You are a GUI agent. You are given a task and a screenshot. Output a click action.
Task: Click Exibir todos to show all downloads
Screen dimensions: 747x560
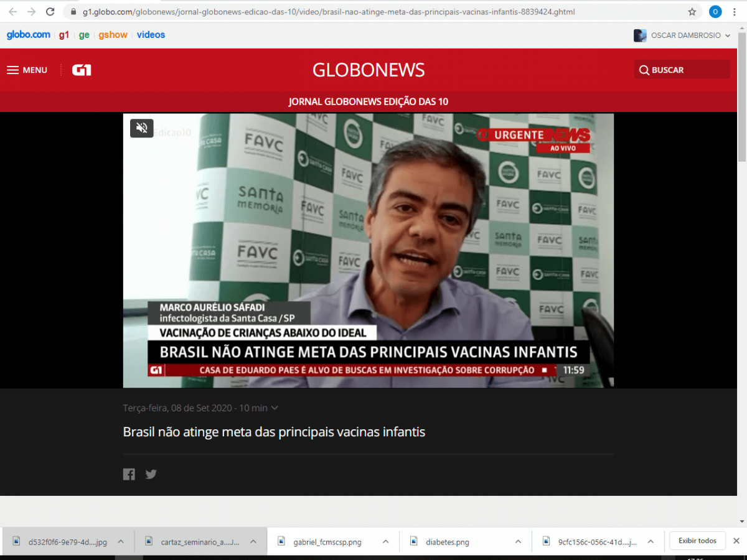[697, 541]
